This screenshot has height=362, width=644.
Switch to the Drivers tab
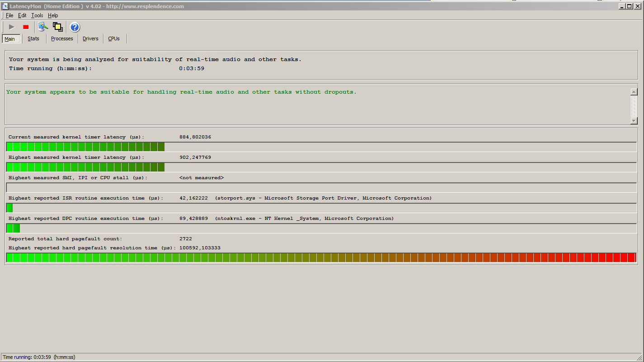point(90,38)
